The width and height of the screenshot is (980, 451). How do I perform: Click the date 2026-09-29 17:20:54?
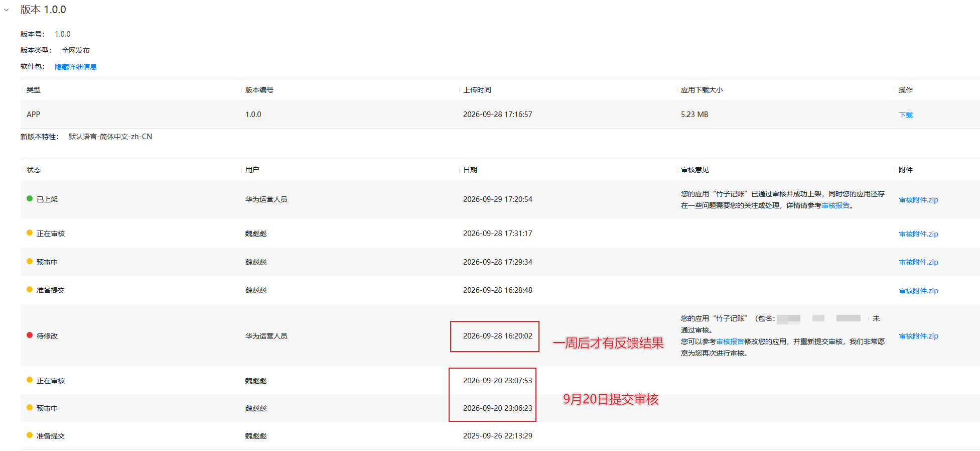tap(498, 199)
